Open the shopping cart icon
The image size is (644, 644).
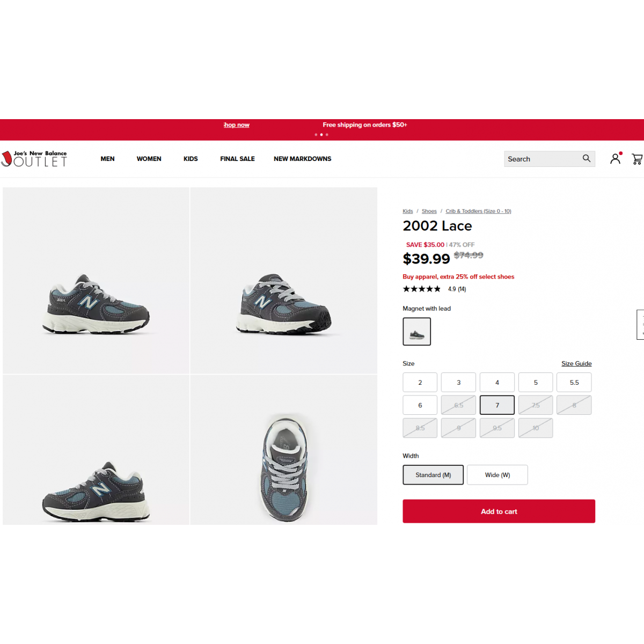click(x=637, y=159)
